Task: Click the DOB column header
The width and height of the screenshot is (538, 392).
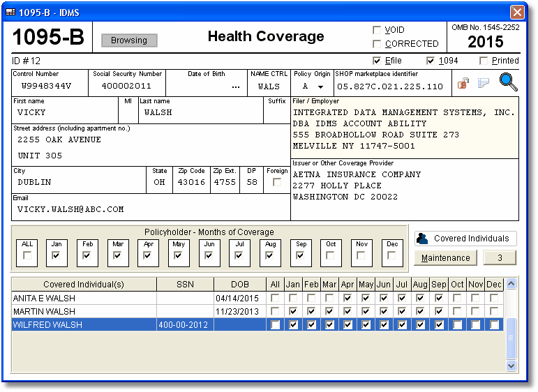Action: click(240, 285)
